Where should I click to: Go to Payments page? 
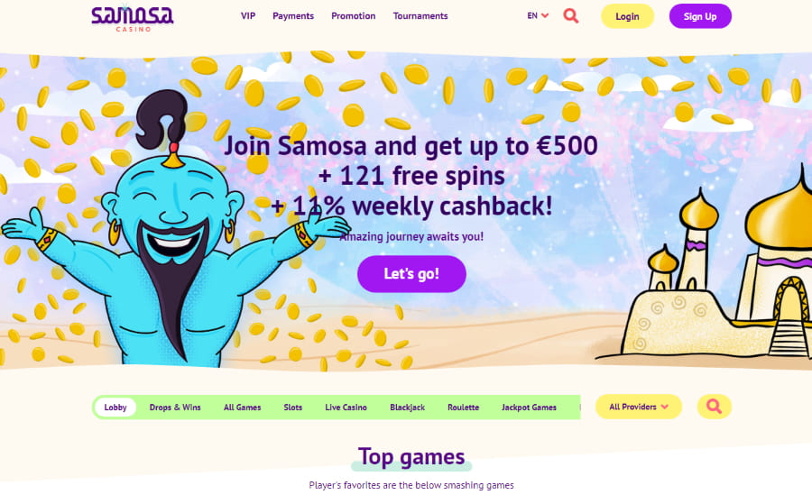pyautogui.click(x=293, y=16)
